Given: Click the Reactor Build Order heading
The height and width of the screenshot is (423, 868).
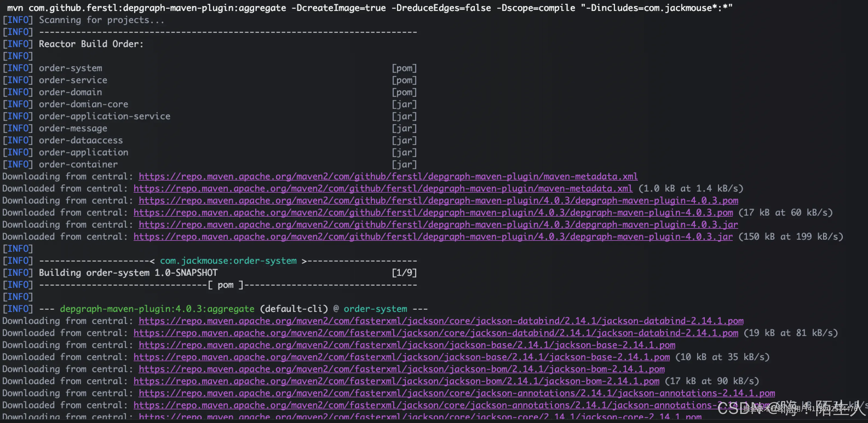Looking at the screenshot, I should (91, 44).
